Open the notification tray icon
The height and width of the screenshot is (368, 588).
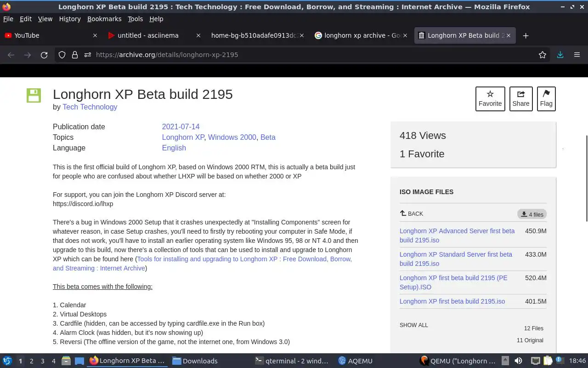560,361
